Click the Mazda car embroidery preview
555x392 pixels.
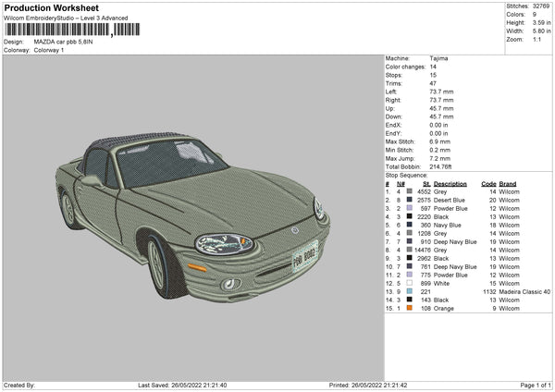click(193, 217)
